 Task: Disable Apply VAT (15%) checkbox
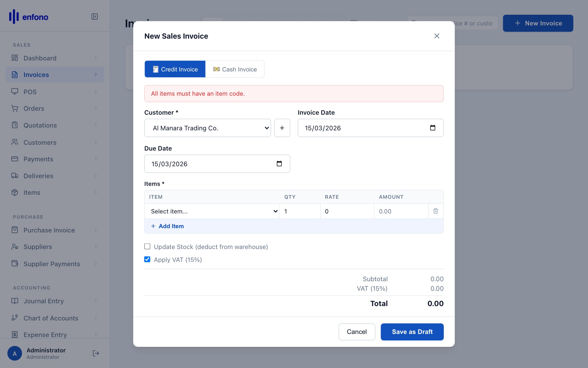pyautogui.click(x=147, y=259)
